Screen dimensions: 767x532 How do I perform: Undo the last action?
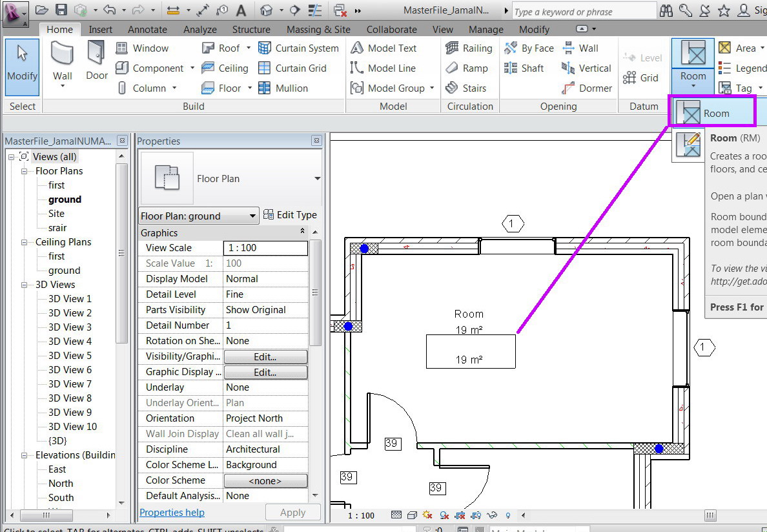click(x=110, y=10)
